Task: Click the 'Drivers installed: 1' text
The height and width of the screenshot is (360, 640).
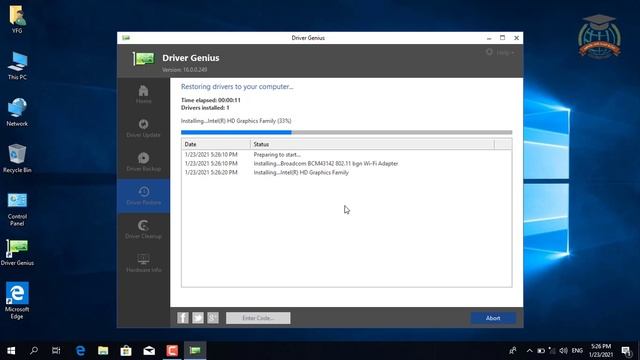Action: [x=205, y=108]
